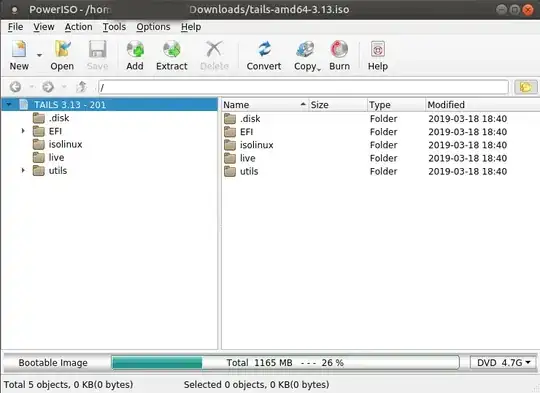Select EFI folder icon in file list
The height and width of the screenshot is (393, 540).
230,132
